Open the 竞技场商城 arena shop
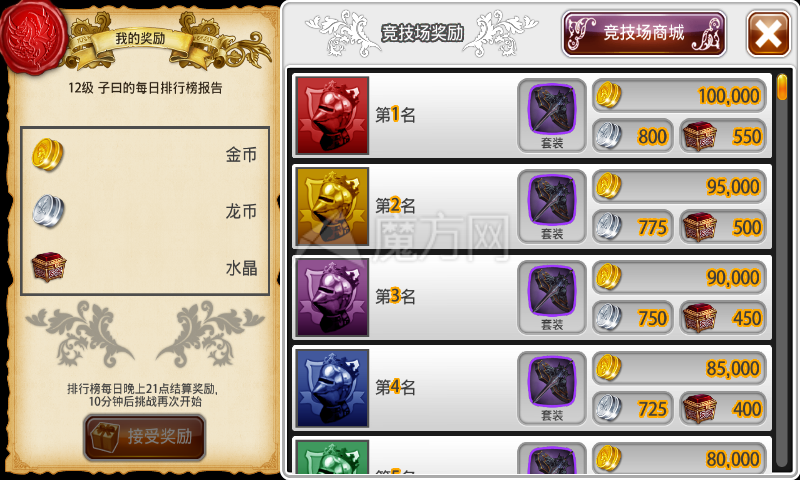Viewport: 800px width, 480px height. 644,34
